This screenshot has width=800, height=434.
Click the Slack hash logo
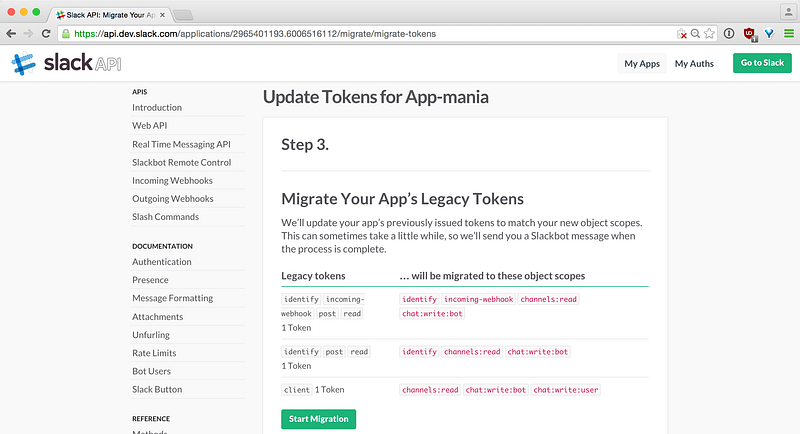tap(23, 63)
